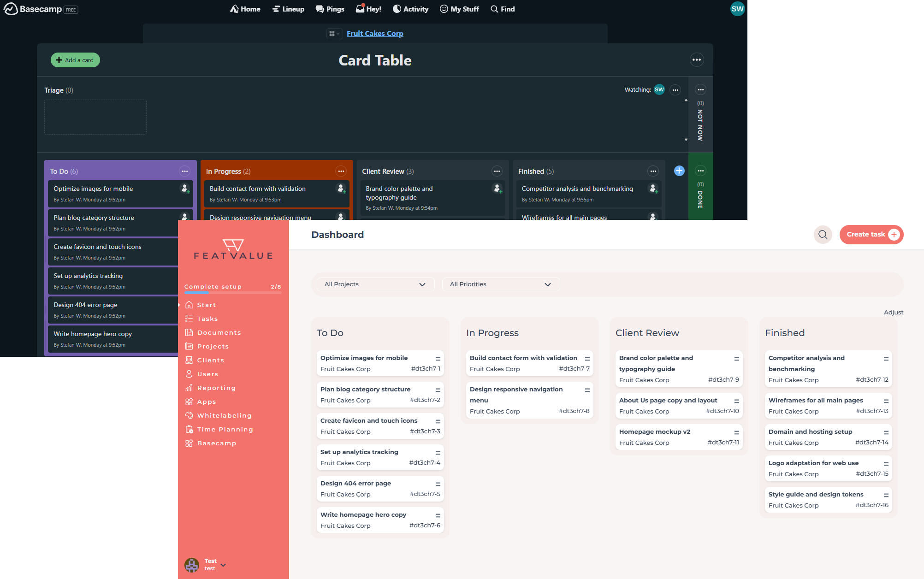The image size is (924, 579).
Task: Open the menu on Write homepage hero copy task
Action: pyautogui.click(x=438, y=515)
